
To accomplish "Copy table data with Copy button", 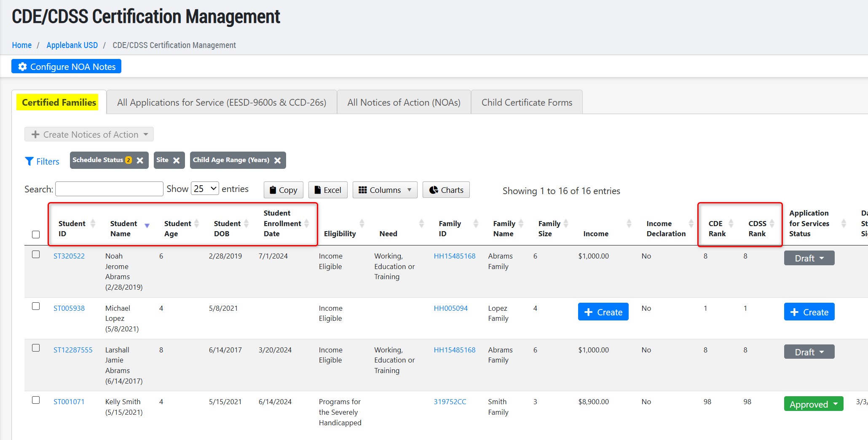I will [x=283, y=190].
